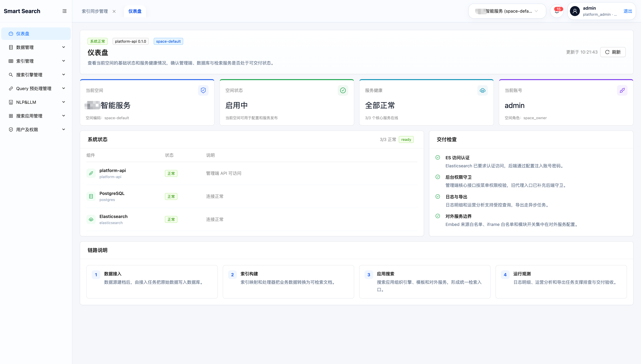Collapse the sidebar with the menu fold icon

click(65, 11)
